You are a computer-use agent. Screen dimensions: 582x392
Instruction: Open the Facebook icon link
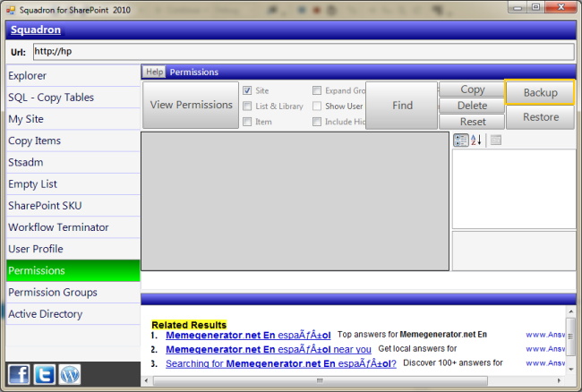click(x=19, y=375)
